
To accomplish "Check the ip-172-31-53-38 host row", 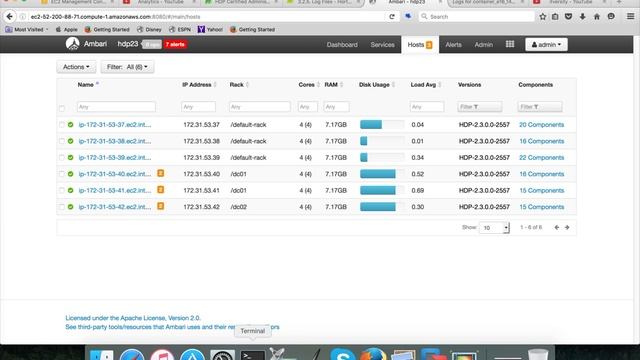I will point(62,141).
